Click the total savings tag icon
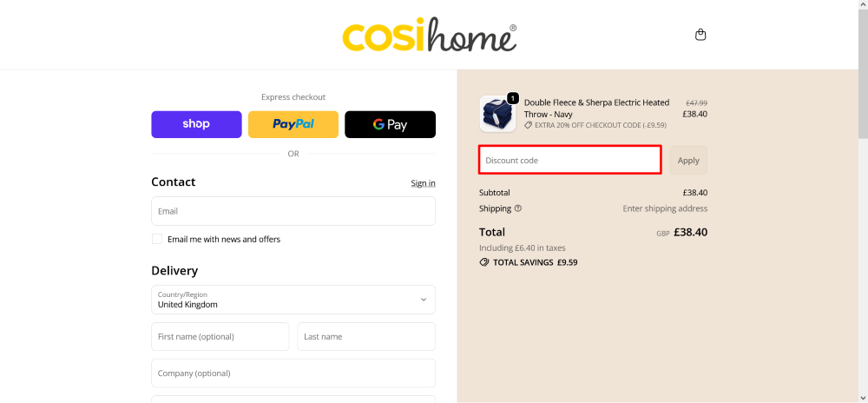Screen dimensions: 868x403 [483, 262]
